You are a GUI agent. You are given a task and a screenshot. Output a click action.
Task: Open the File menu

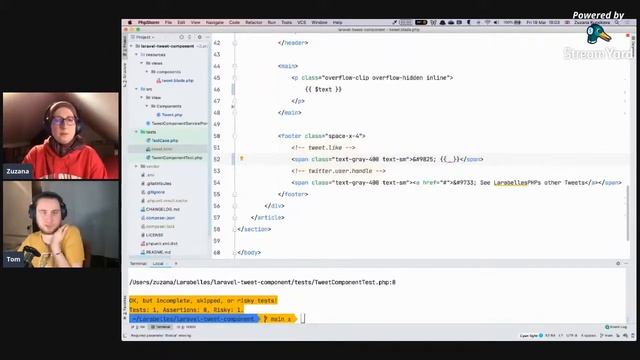click(168, 22)
